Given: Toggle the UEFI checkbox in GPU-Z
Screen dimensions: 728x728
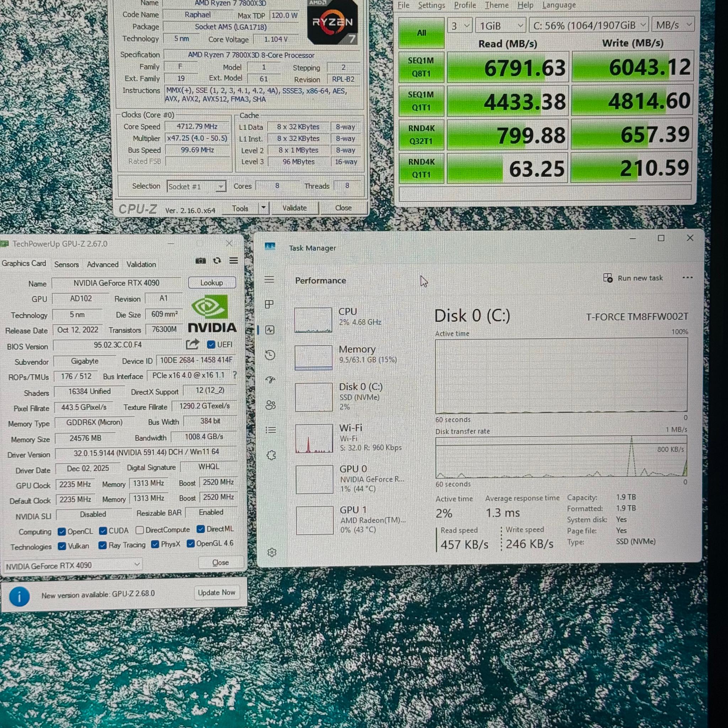Looking at the screenshot, I should pyautogui.click(x=211, y=344).
